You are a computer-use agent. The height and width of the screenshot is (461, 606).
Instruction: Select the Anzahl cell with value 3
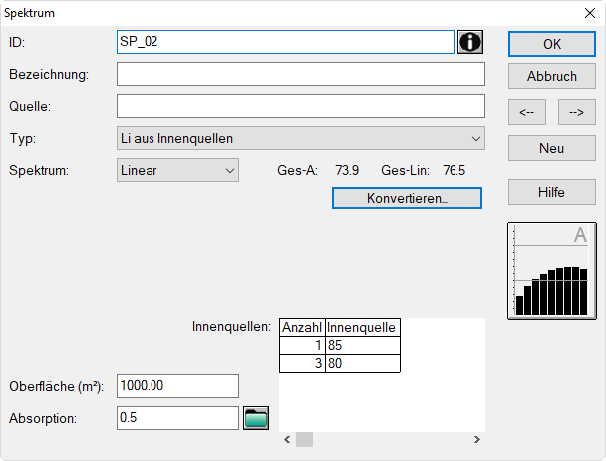pyautogui.click(x=302, y=363)
